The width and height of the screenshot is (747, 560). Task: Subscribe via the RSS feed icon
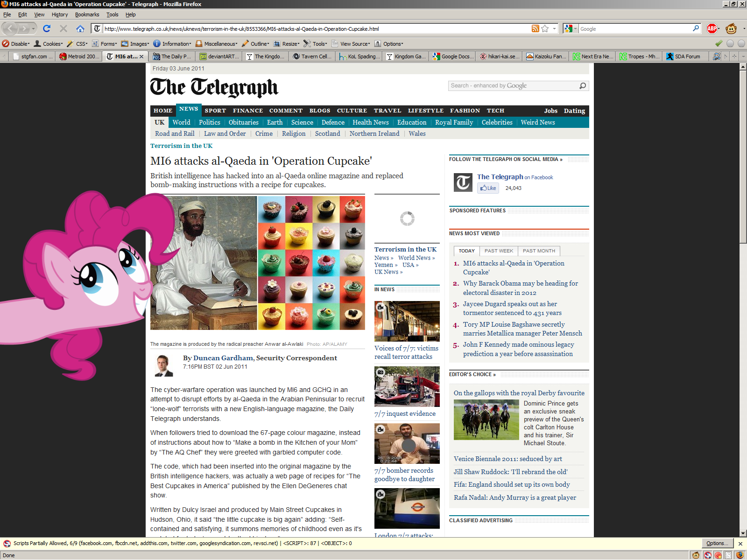[x=536, y=28]
